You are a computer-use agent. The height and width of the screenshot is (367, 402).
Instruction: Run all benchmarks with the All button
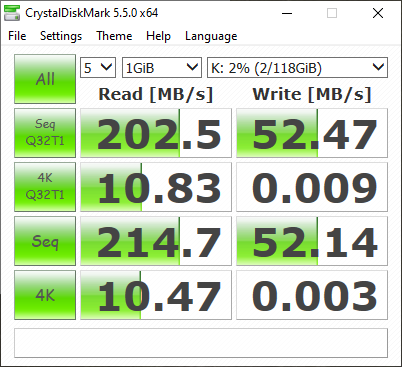(45, 79)
